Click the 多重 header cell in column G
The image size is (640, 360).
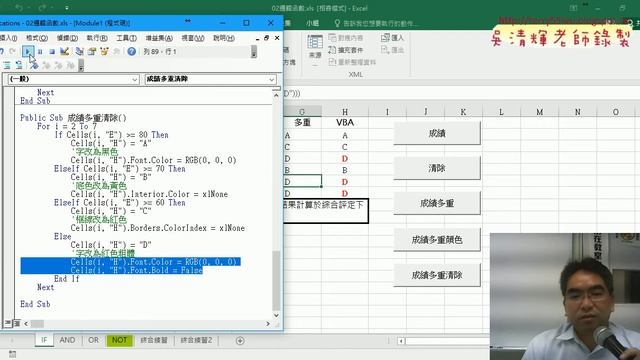(x=302, y=123)
